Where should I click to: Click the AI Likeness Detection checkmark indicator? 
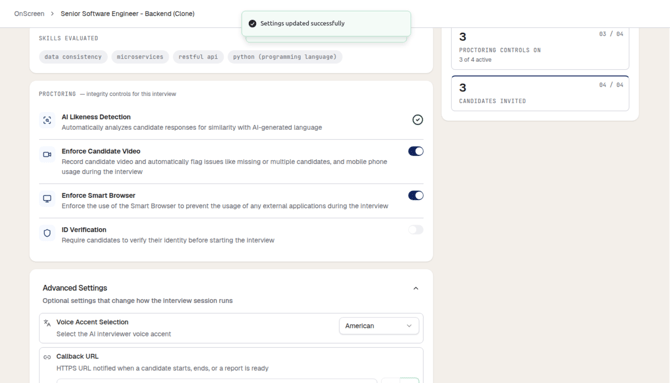click(417, 120)
